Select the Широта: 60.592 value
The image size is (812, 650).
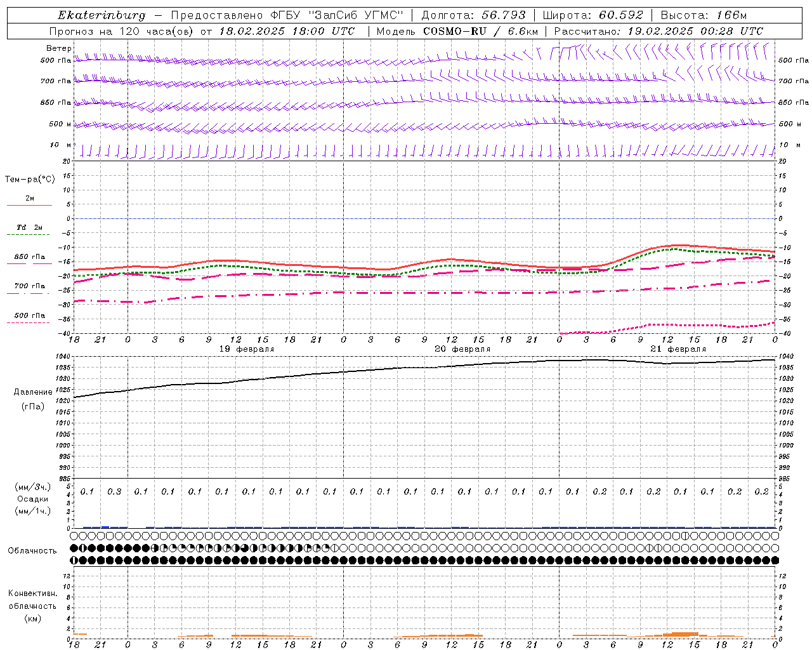click(x=593, y=15)
